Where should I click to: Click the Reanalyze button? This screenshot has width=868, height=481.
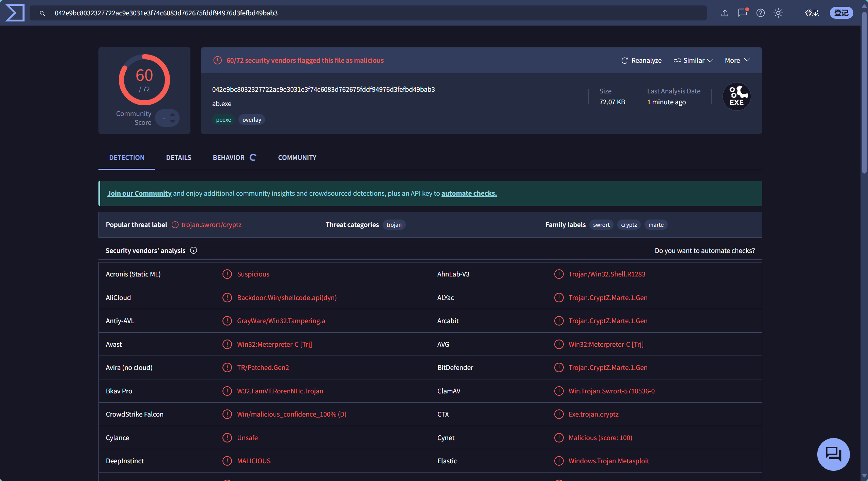click(x=641, y=60)
